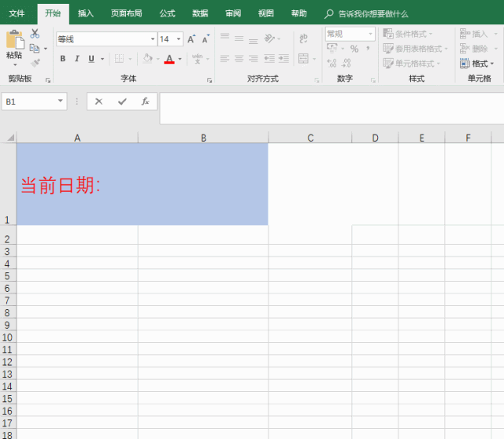Toggle Bold formatting
Screen dimensions: 504x439
pyautogui.click(x=63, y=59)
